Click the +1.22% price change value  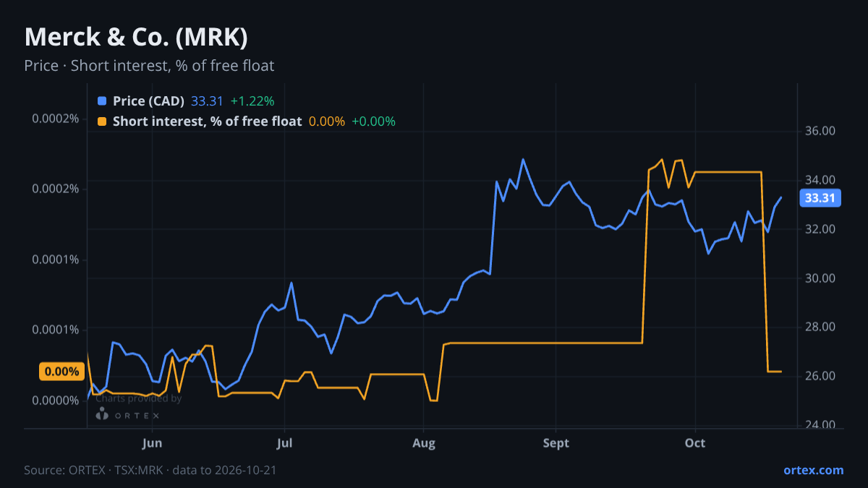(252, 101)
